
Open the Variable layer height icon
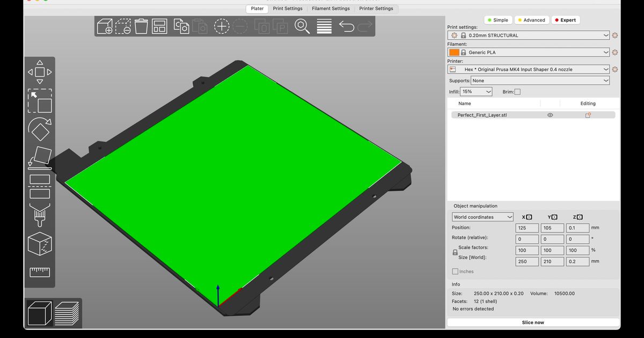tap(324, 26)
